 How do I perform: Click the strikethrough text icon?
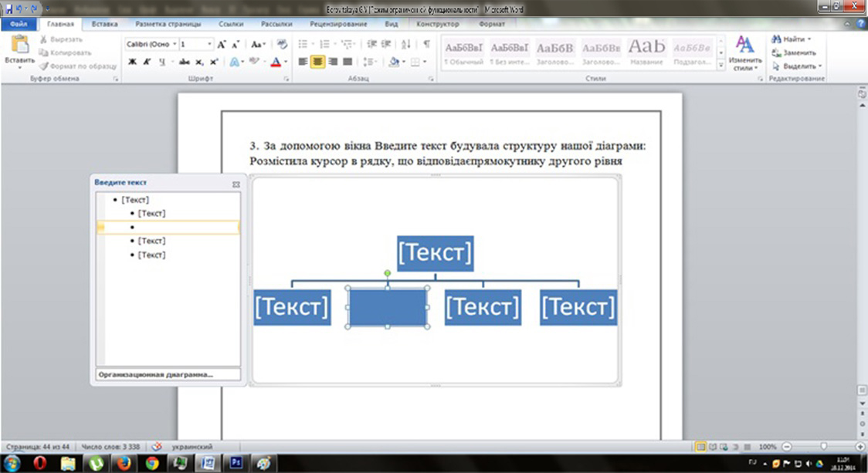click(185, 62)
